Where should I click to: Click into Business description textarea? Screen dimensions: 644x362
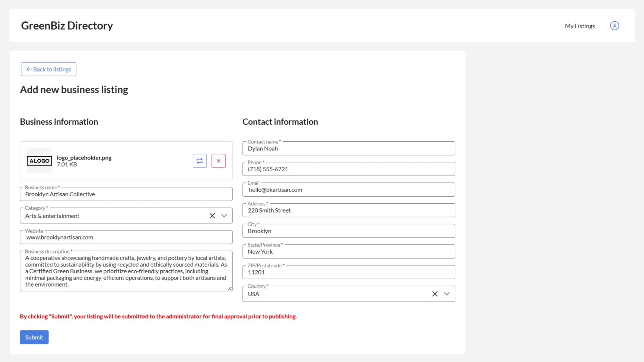pyautogui.click(x=126, y=271)
